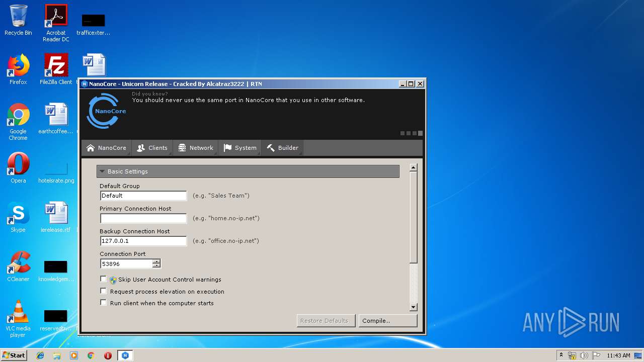The height and width of the screenshot is (362, 644).
Task: Select the knowledgem desktop file
Action: click(x=56, y=271)
